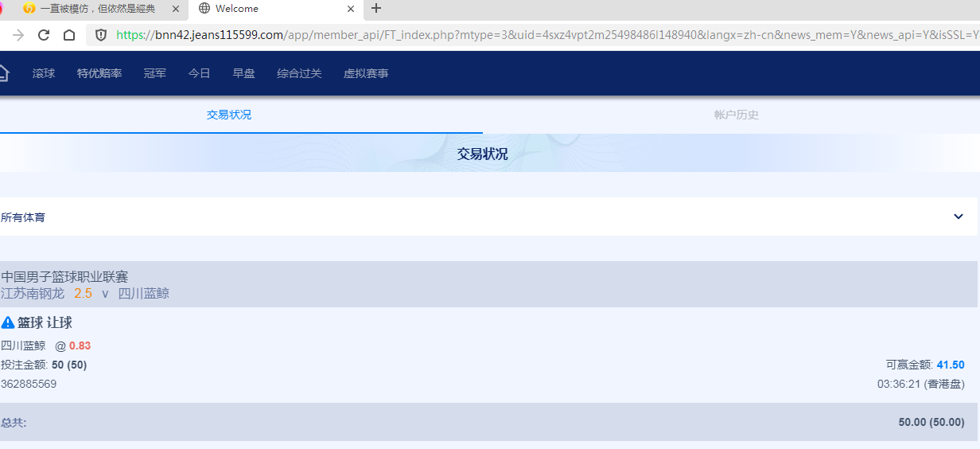Screen dimensions: 980x449
Task: Close the Welcome browser tab
Action: point(351,9)
